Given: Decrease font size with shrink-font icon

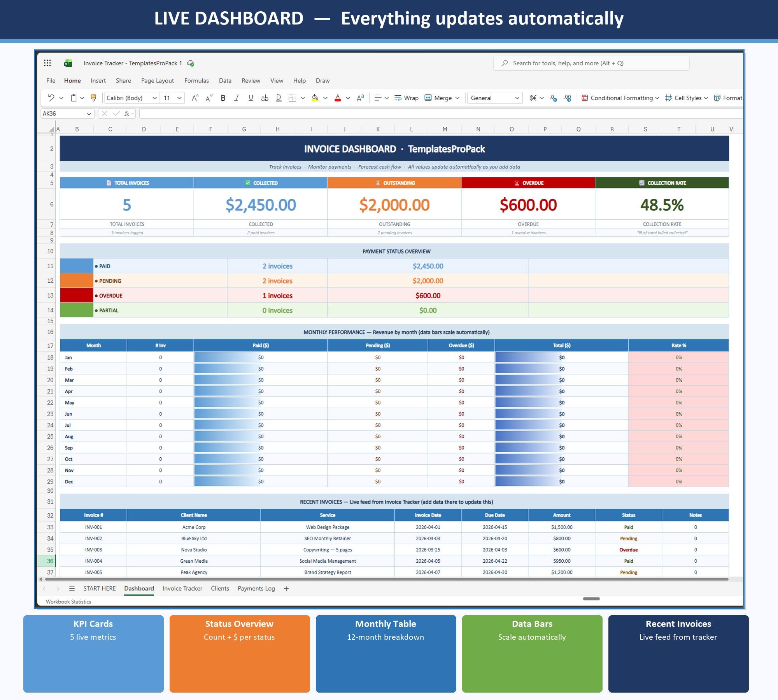Looking at the screenshot, I should pos(209,98).
